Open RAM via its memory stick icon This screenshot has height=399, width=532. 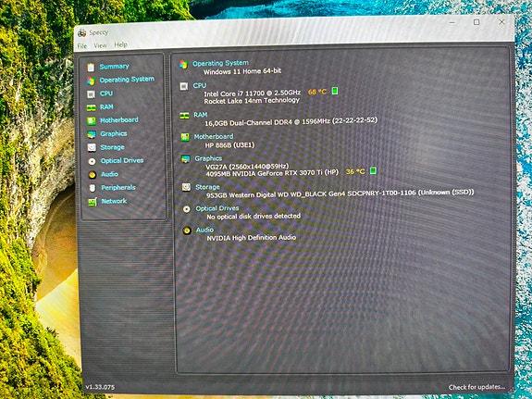91,107
